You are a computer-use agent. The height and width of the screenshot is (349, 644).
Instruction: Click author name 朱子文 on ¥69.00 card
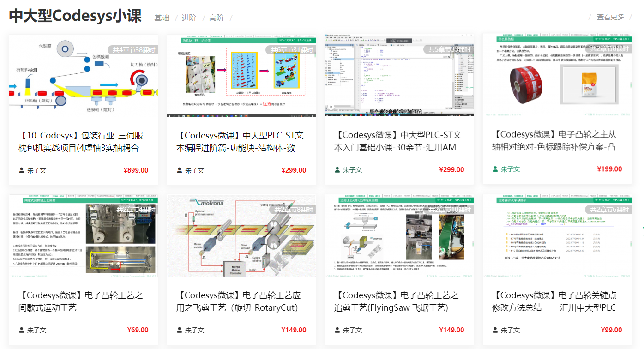point(37,331)
